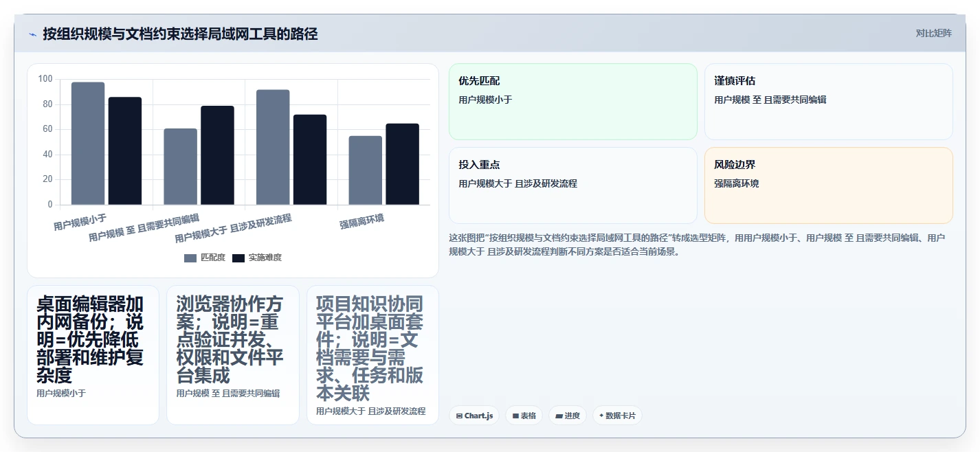
Task: Click the 匹配度 bar for 用户规模小于
Action: [88, 144]
